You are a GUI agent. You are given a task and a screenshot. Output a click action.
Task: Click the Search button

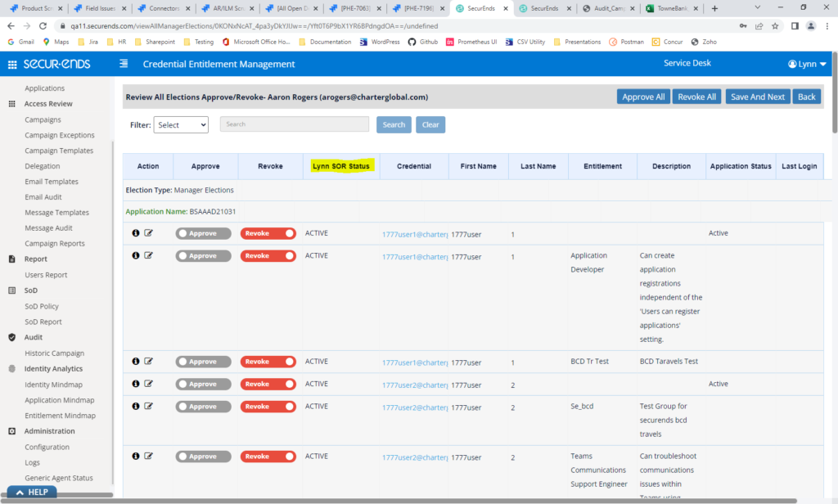coord(394,124)
